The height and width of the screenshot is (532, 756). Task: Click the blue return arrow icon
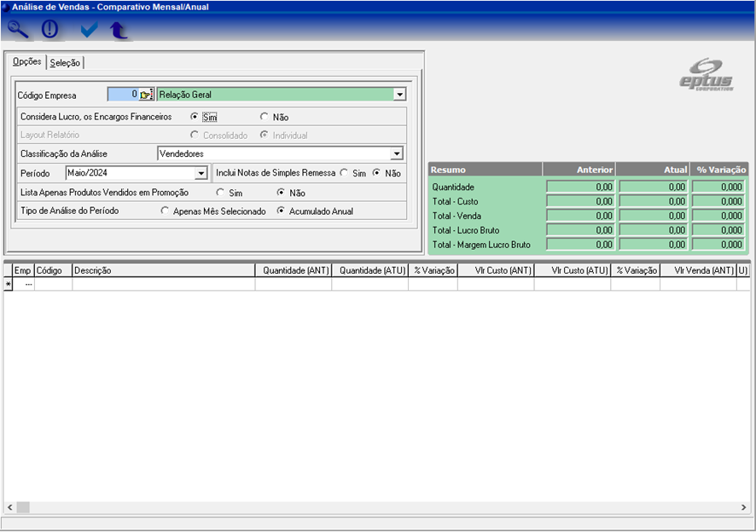[119, 31]
